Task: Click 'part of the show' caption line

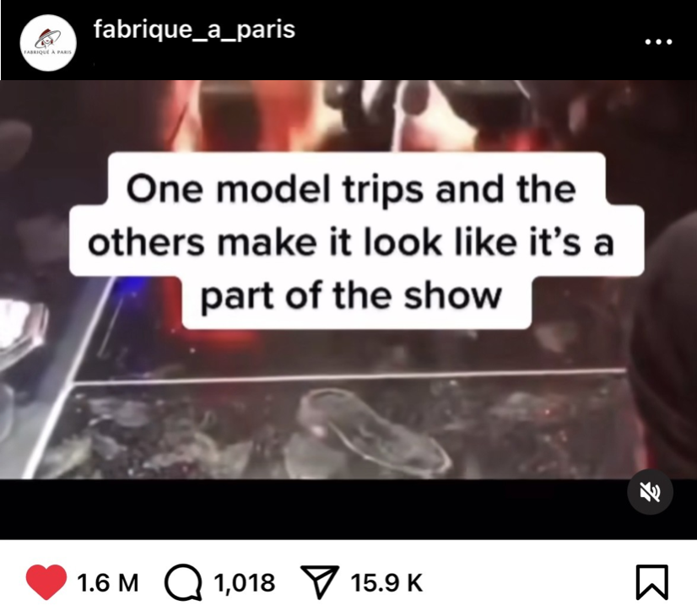Action: [x=351, y=297]
